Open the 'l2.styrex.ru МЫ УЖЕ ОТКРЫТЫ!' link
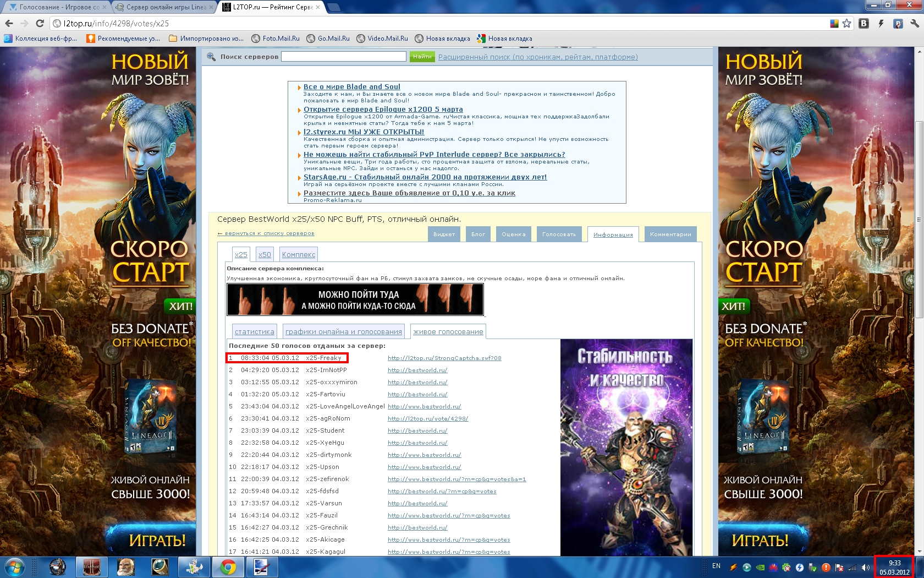The image size is (924, 578). tap(364, 132)
